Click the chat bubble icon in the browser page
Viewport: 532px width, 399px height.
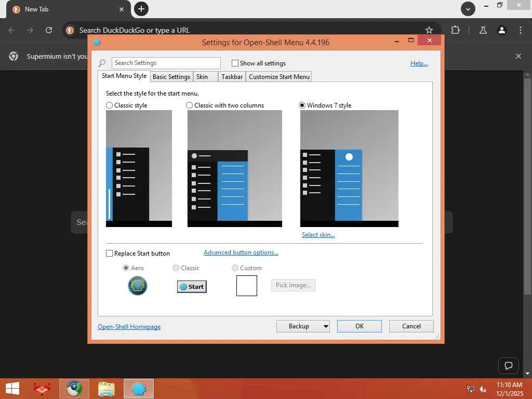tap(508, 366)
